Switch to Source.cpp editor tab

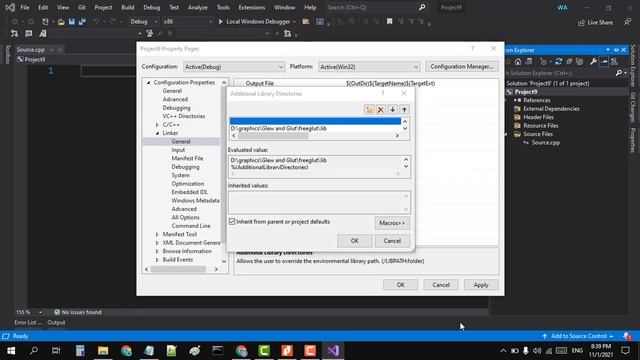[31, 50]
